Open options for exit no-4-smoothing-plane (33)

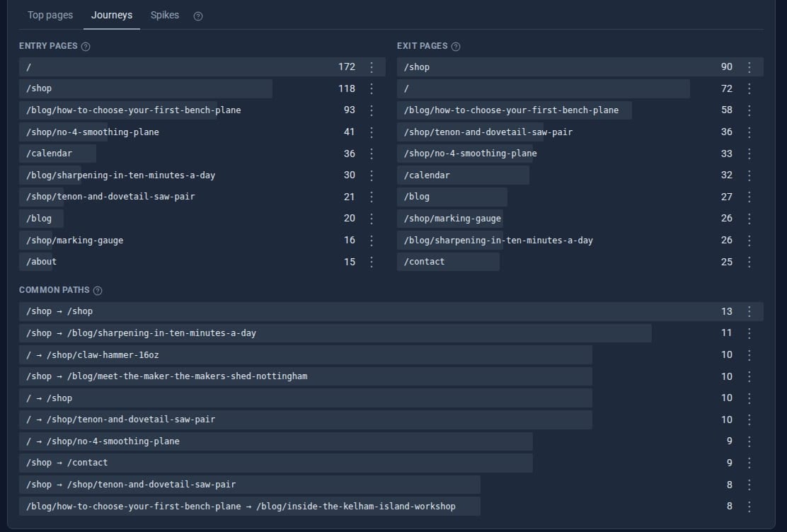(749, 154)
